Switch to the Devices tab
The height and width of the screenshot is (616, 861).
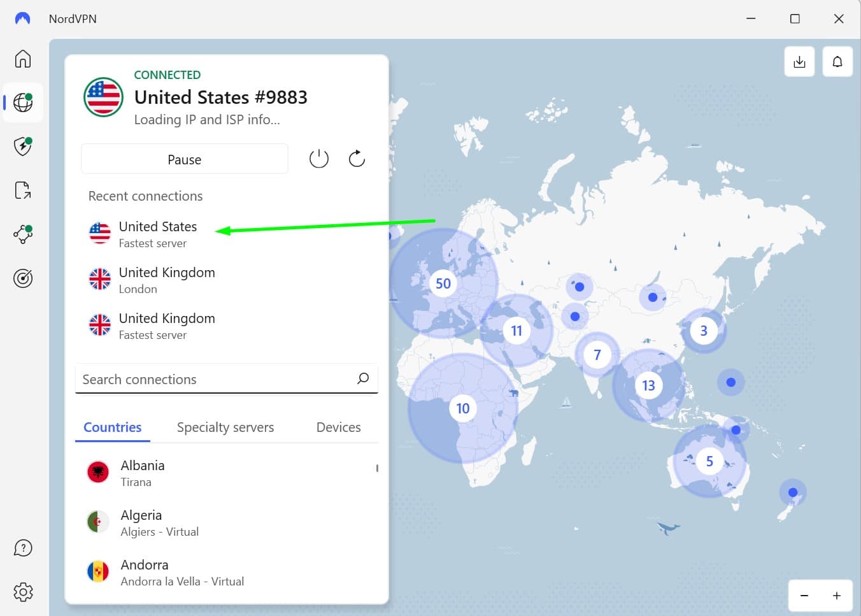[339, 427]
